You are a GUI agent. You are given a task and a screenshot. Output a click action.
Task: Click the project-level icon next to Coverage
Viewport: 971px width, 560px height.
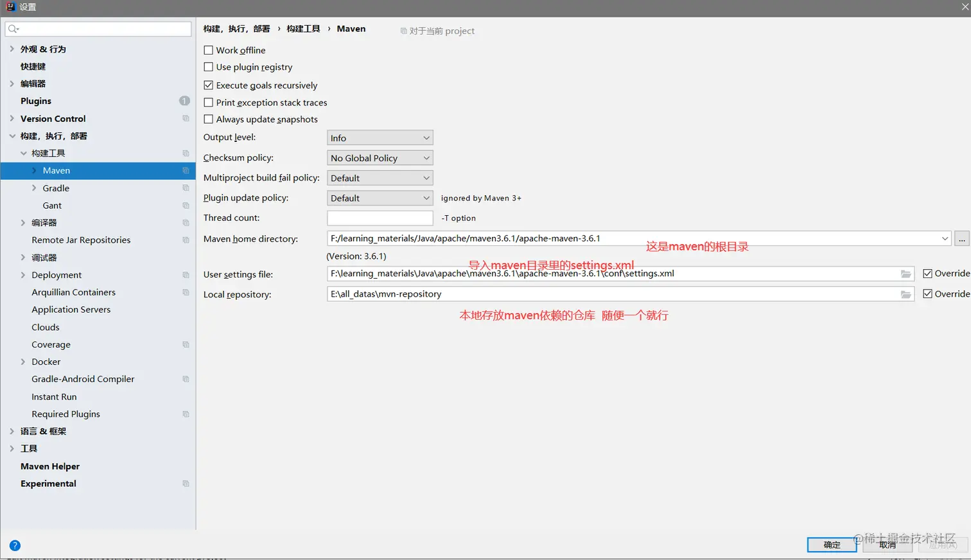click(186, 345)
